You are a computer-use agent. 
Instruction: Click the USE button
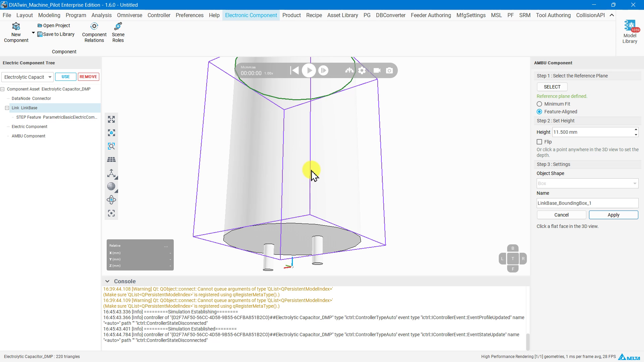(66, 77)
